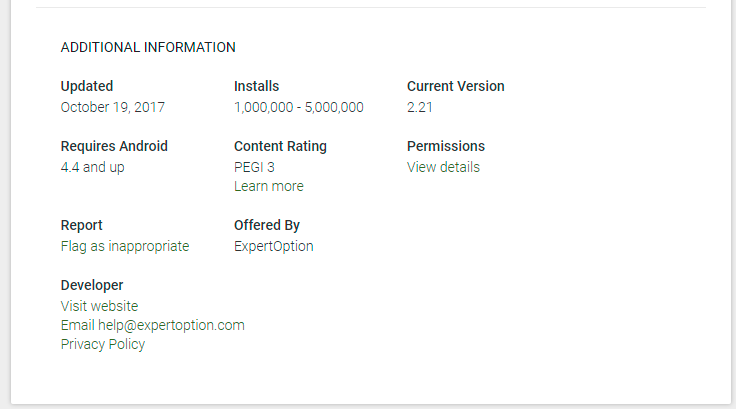Click View details under Permissions

(443, 167)
